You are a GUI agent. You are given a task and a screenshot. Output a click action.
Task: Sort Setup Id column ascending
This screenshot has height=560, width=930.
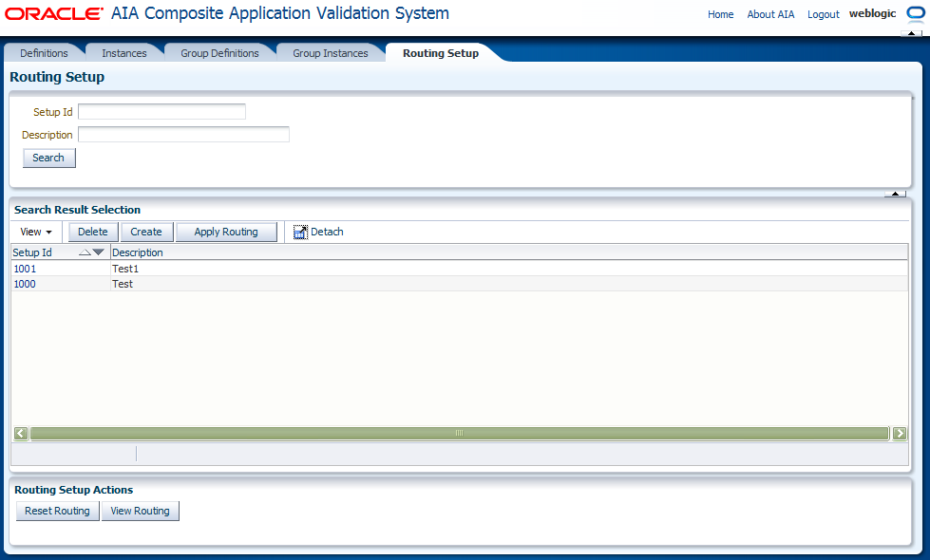coord(85,252)
